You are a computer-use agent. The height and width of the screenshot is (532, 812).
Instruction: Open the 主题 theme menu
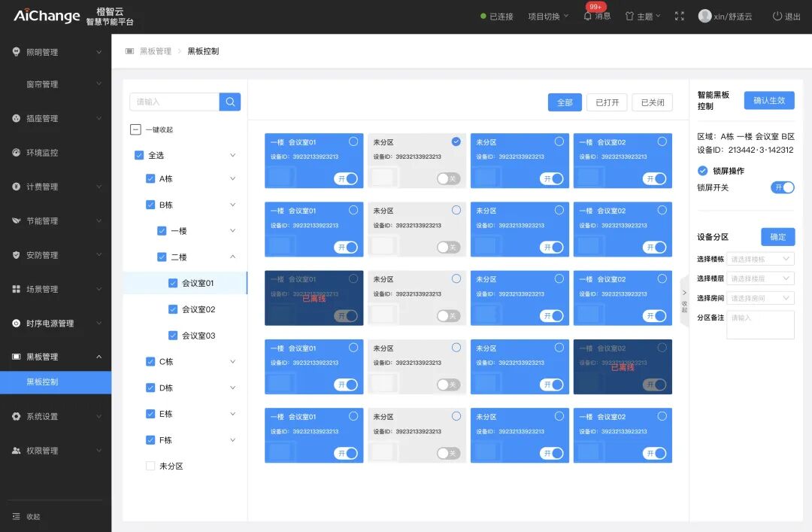click(643, 17)
